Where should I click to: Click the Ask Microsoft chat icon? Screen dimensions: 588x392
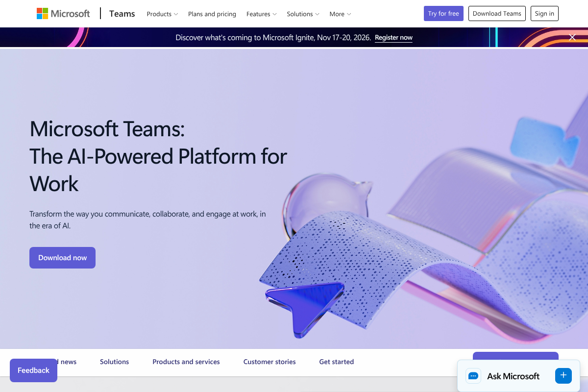click(x=473, y=376)
